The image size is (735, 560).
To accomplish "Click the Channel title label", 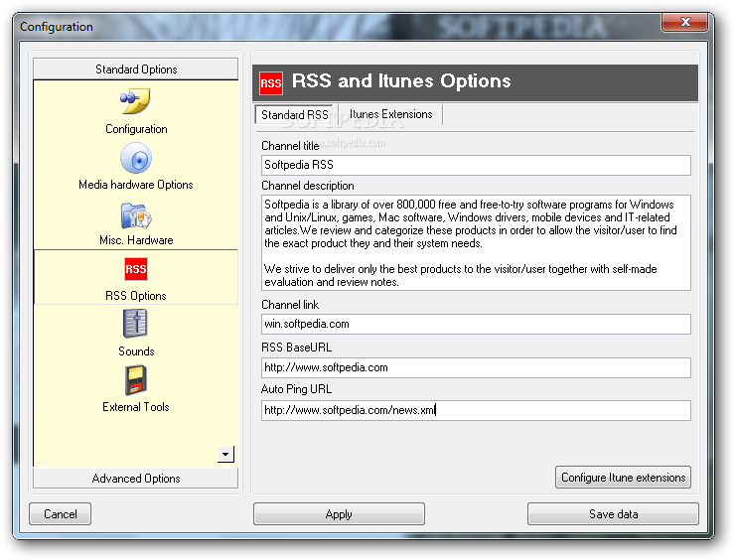I will [290, 146].
